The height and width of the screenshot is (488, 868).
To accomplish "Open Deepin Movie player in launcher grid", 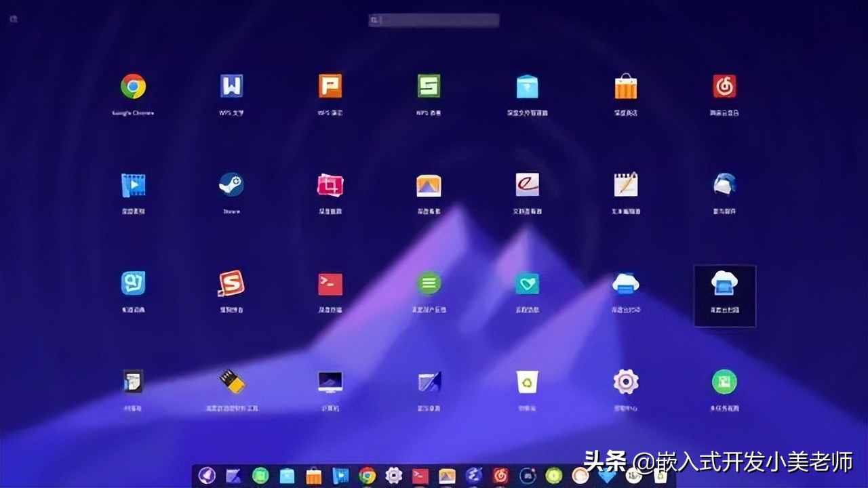I will tap(134, 184).
